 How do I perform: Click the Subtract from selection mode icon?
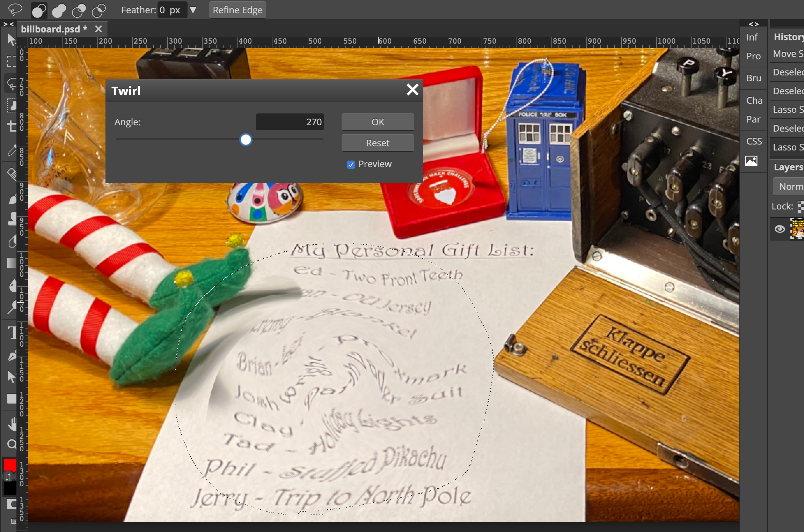coord(79,10)
